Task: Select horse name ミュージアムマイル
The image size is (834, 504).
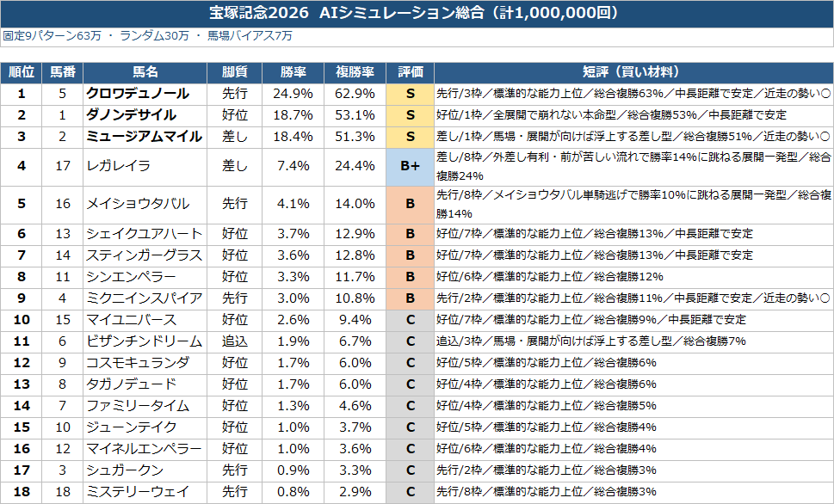Action: pos(144,137)
